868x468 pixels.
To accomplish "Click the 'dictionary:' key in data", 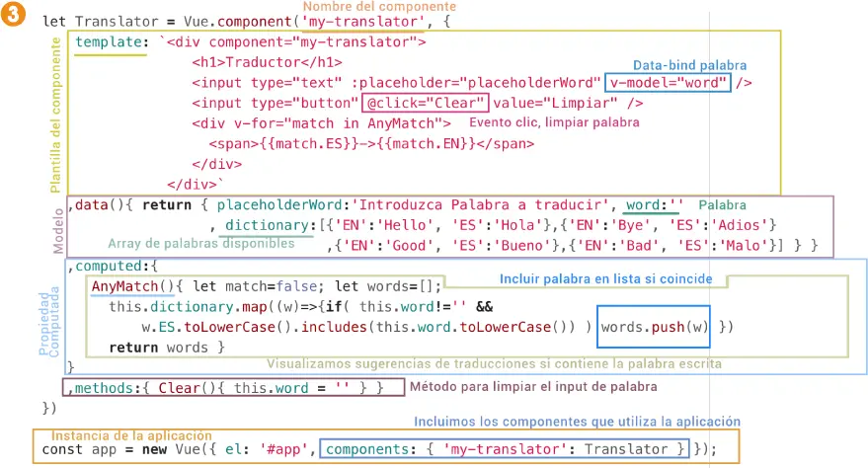I will coord(271,225).
